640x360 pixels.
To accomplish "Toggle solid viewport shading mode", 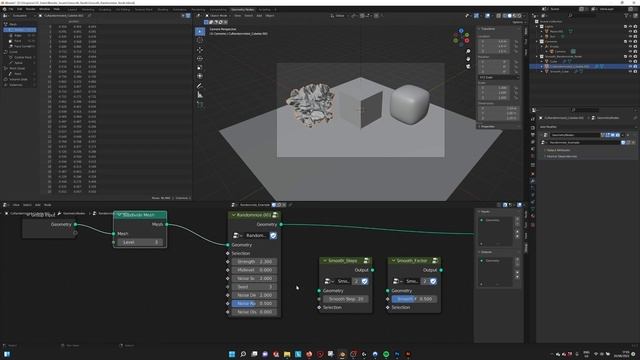I will click(509, 16).
